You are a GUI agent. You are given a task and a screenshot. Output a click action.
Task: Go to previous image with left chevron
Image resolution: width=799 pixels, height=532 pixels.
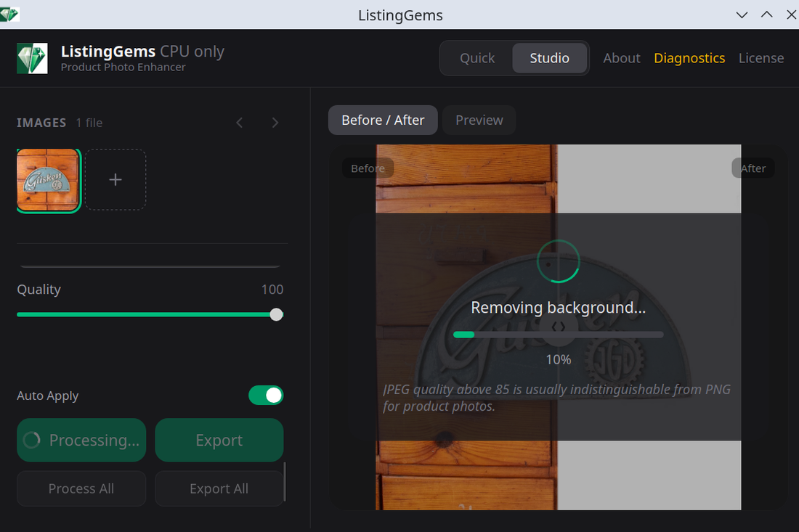click(x=240, y=123)
